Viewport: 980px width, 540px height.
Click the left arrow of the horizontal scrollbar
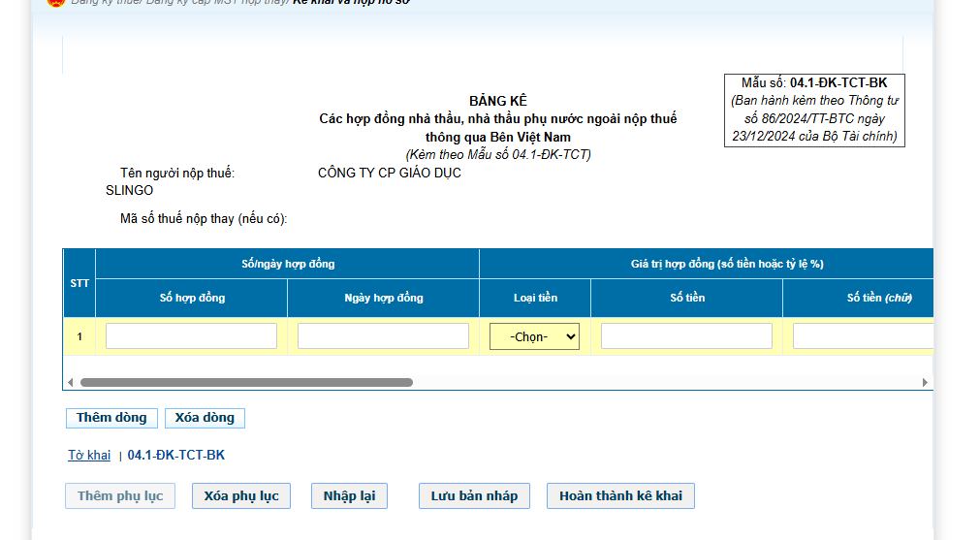pyautogui.click(x=70, y=383)
